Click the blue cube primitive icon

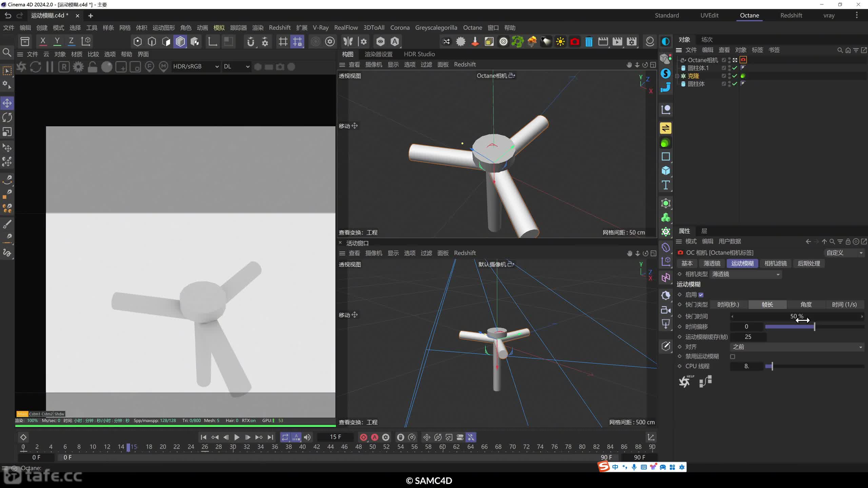click(666, 170)
